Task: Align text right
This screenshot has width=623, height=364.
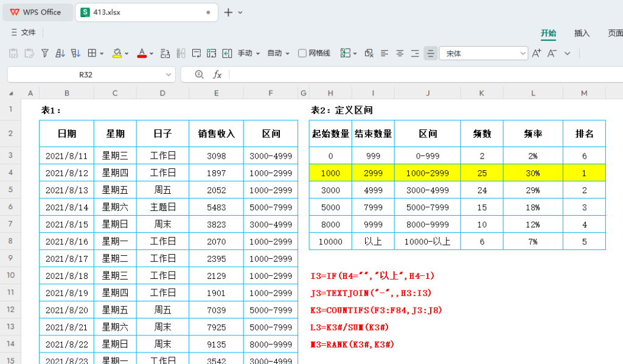Action: 415,53
